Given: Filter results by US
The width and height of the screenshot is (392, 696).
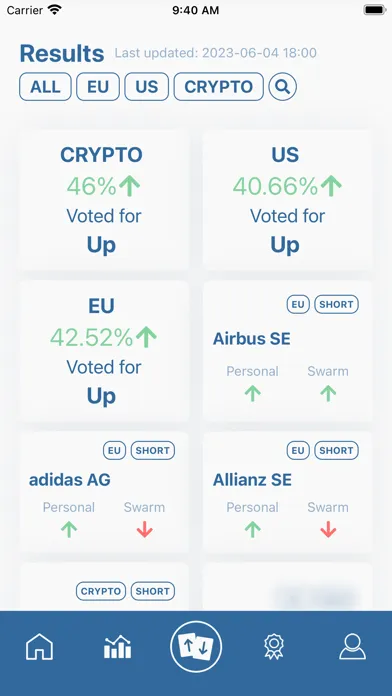Looking at the screenshot, I should point(147,87).
